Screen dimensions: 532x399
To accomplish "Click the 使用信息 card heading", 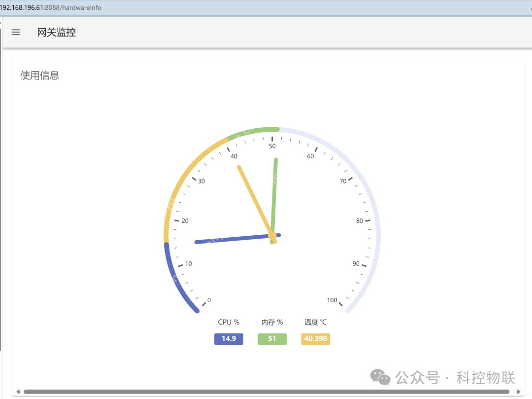I will coord(40,75).
